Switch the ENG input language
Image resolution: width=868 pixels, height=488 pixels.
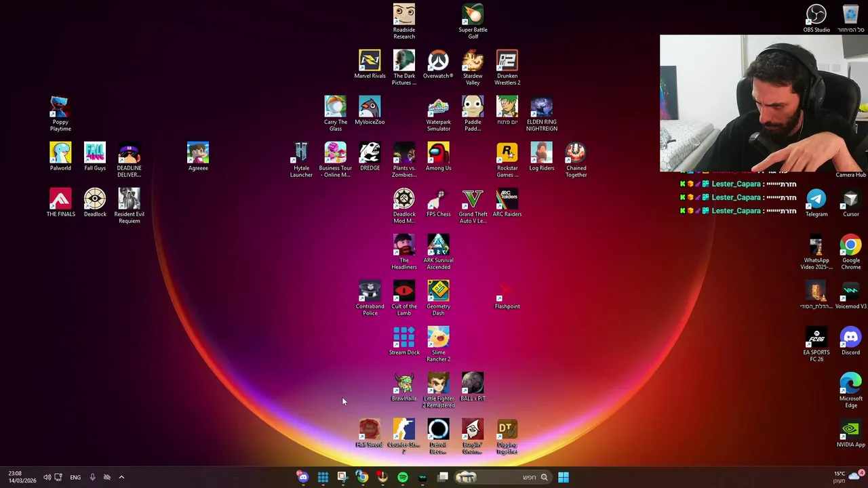(x=75, y=477)
